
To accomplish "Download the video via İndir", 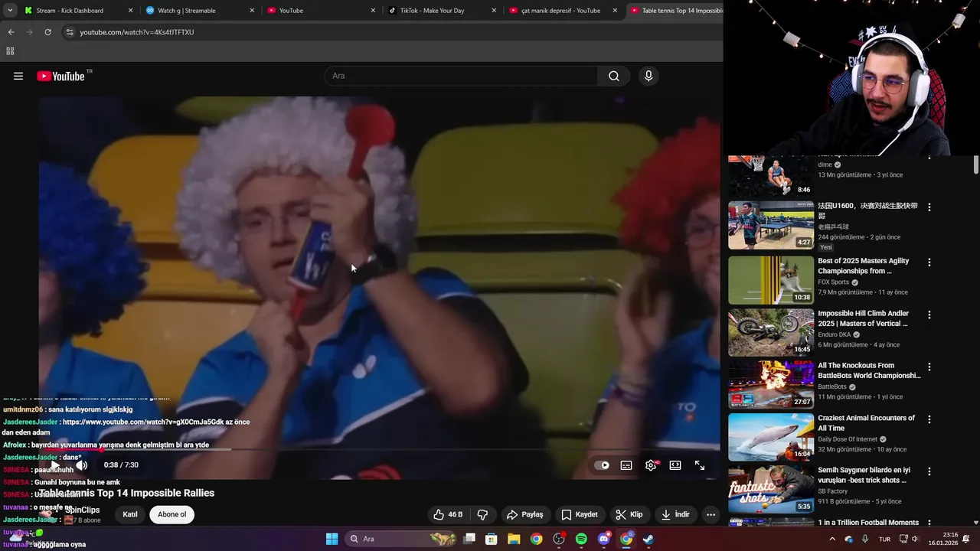I will click(x=676, y=514).
